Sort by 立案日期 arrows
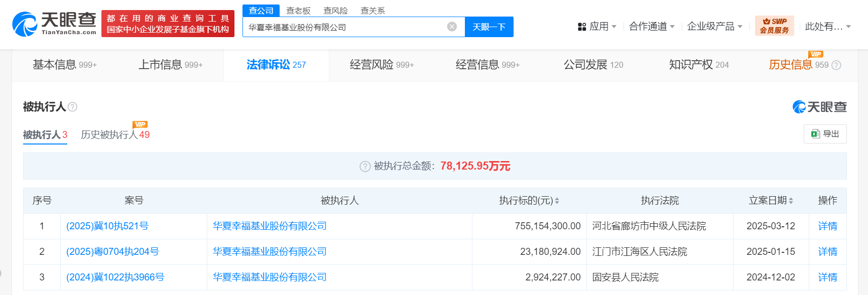This screenshot has width=868, height=295. click(791, 201)
